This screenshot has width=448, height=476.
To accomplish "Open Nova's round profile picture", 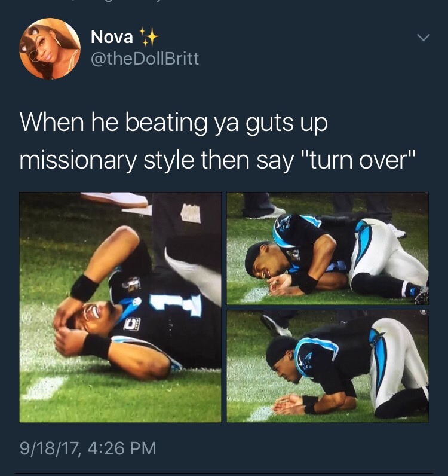I will [50, 48].
